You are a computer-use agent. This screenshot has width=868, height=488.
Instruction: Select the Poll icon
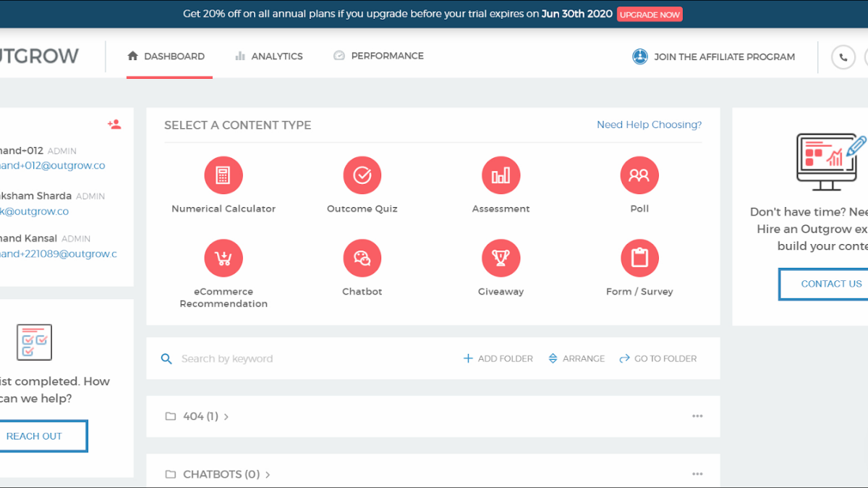(639, 175)
